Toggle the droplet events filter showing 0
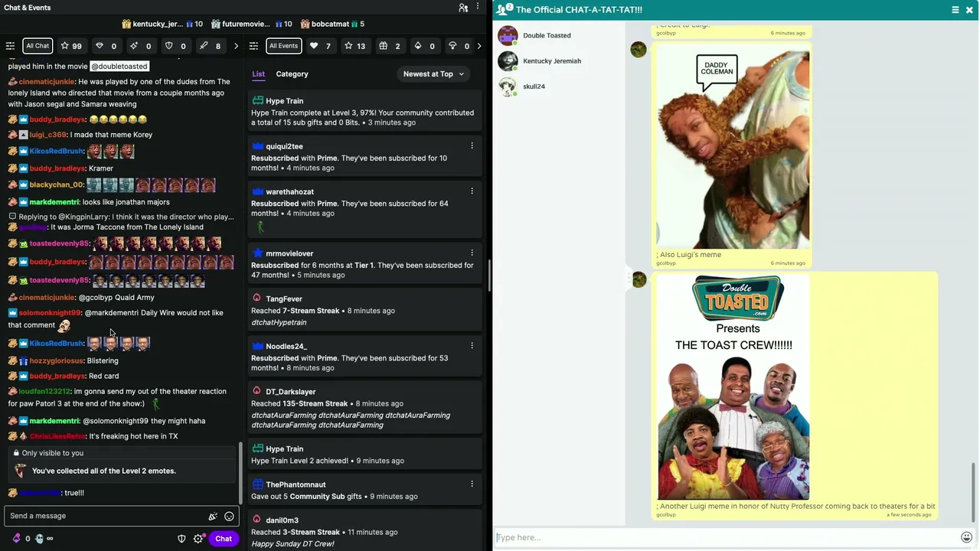980x551 pixels. click(425, 46)
